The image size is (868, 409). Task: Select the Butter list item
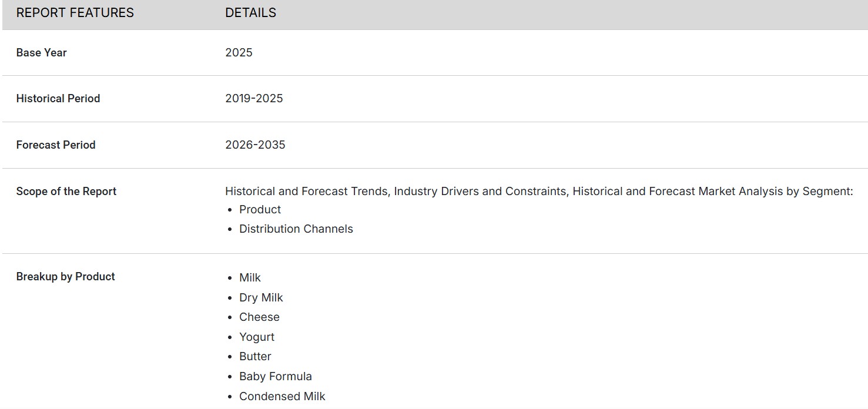tap(255, 357)
